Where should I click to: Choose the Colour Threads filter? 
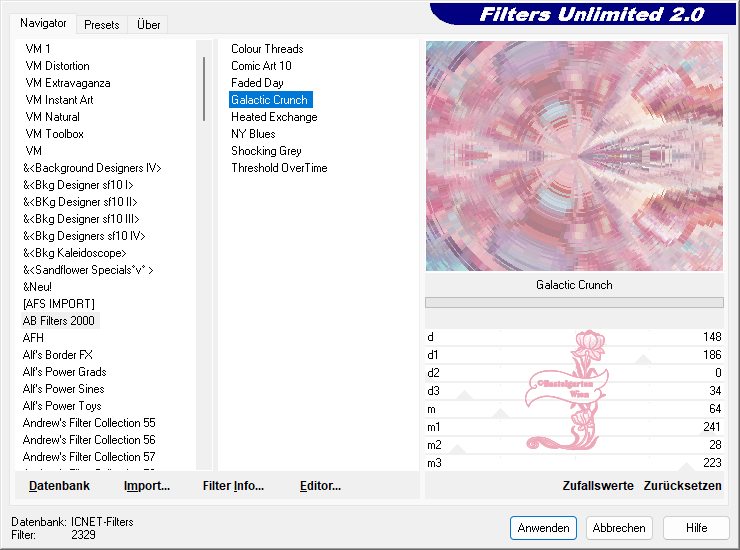pos(267,49)
